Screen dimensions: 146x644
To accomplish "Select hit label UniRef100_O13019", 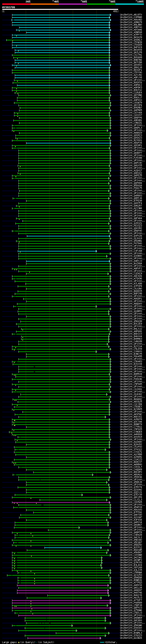I will point(131,238).
